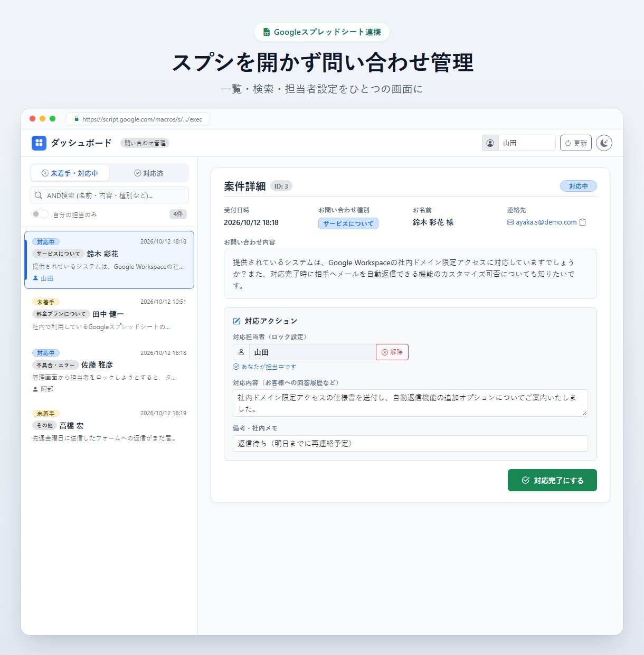Viewport: 644px width, 655px height.
Task: Click the ID: 3 badge
Action: [281, 186]
